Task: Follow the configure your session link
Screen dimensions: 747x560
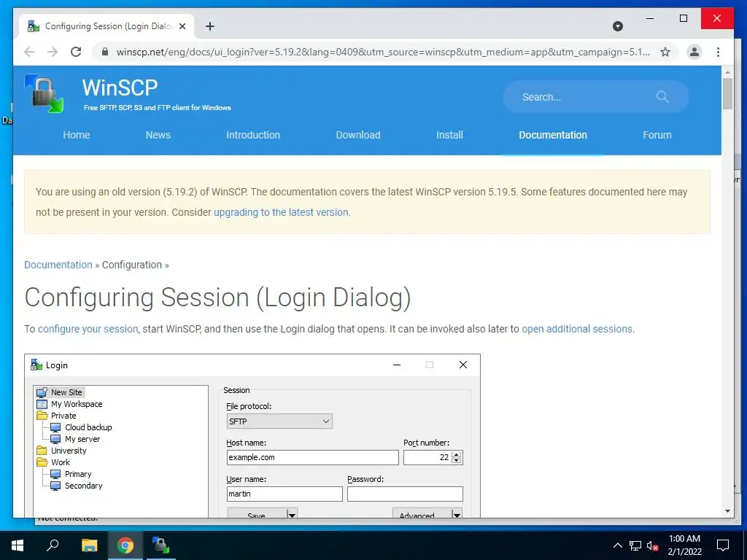Action: (88, 329)
